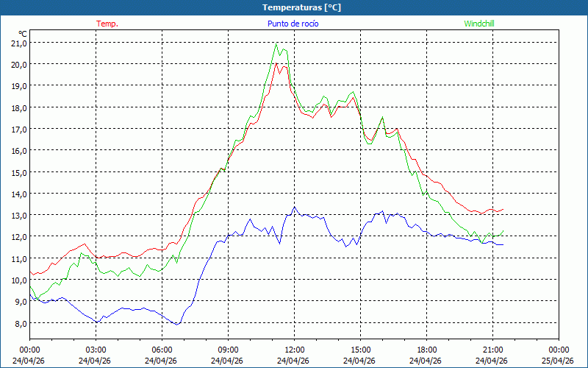Image resolution: width=588 pixels, height=368 pixels.
Task: Pick the 12:00 time axis label
Action: [294, 350]
